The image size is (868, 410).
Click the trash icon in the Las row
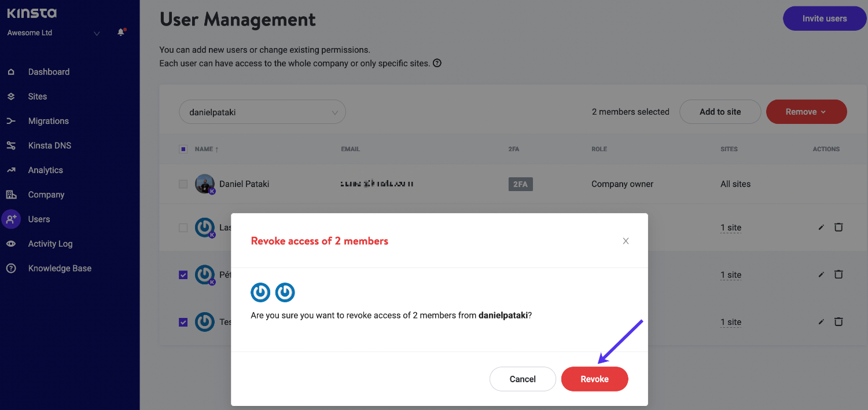pyautogui.click(x=838, y=227)
